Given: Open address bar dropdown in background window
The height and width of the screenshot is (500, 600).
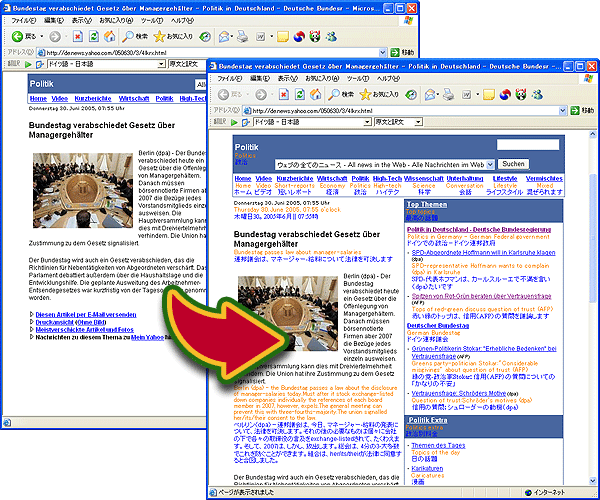Looking at the screenshot, I should [x=382, y=52].
